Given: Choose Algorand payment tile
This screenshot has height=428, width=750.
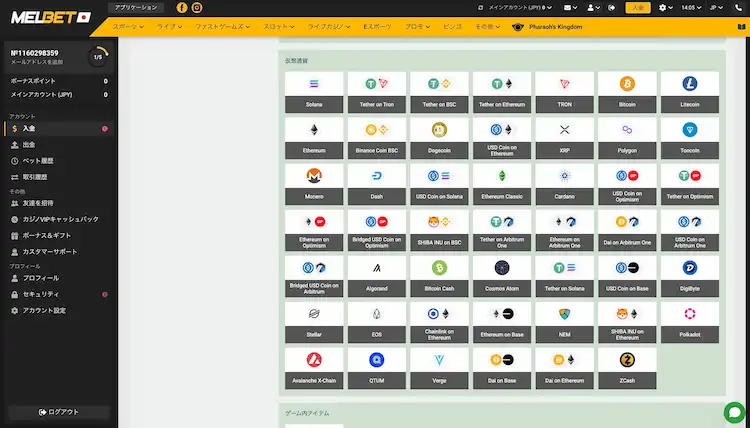Looking at the screenshot, I should (376, 276).
